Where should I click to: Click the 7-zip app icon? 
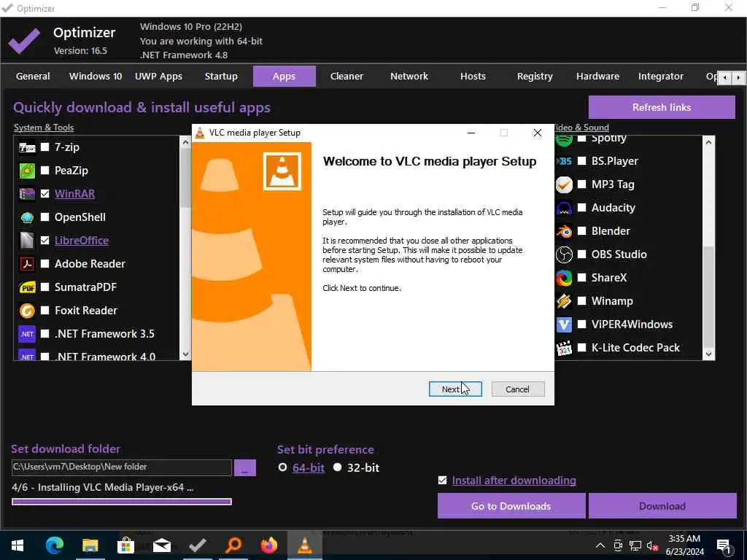pyautogui.click(x=27, y=147)
